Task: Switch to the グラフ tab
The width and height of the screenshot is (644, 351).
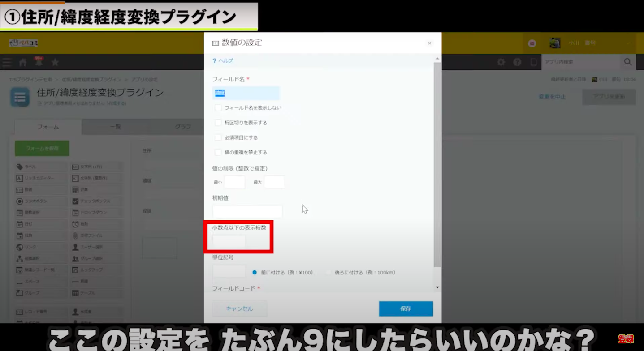Action: click(x=183, y=127)
